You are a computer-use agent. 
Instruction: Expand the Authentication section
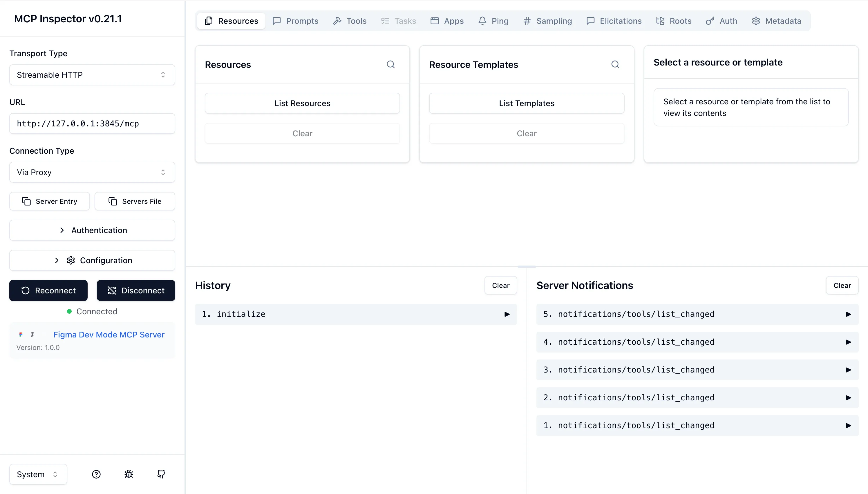click(x=92, y=230)
